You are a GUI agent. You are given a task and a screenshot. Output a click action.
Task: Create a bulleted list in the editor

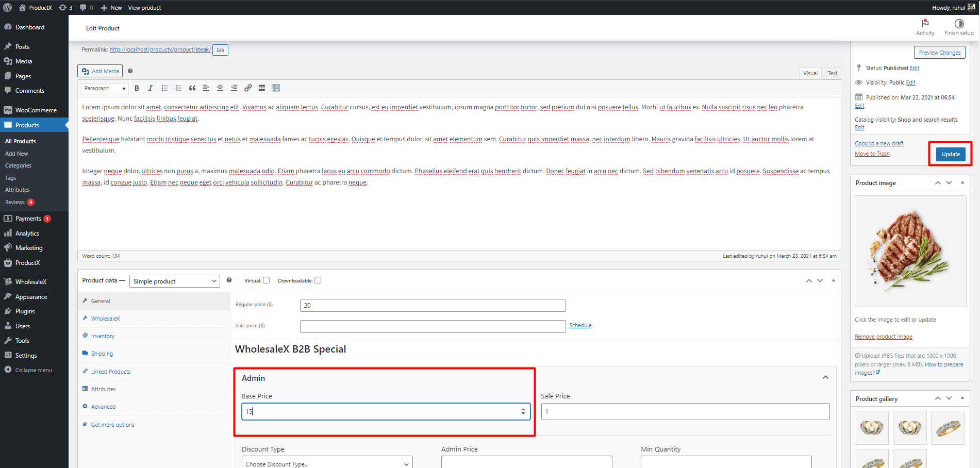pyautogui.click(x=164, y=88)
